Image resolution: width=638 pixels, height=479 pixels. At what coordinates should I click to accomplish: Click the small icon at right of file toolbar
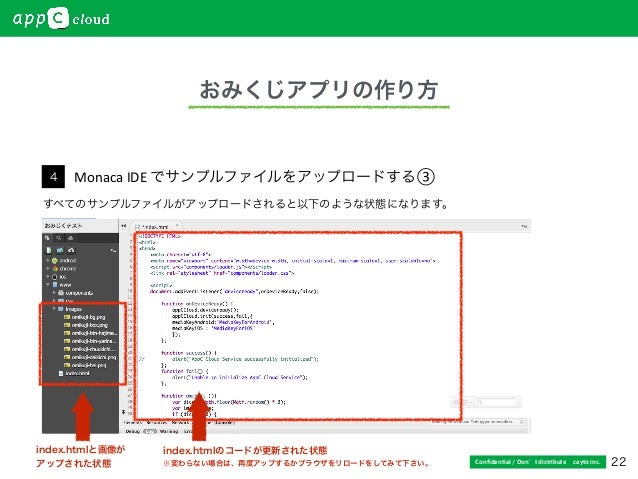click(113, 250)
